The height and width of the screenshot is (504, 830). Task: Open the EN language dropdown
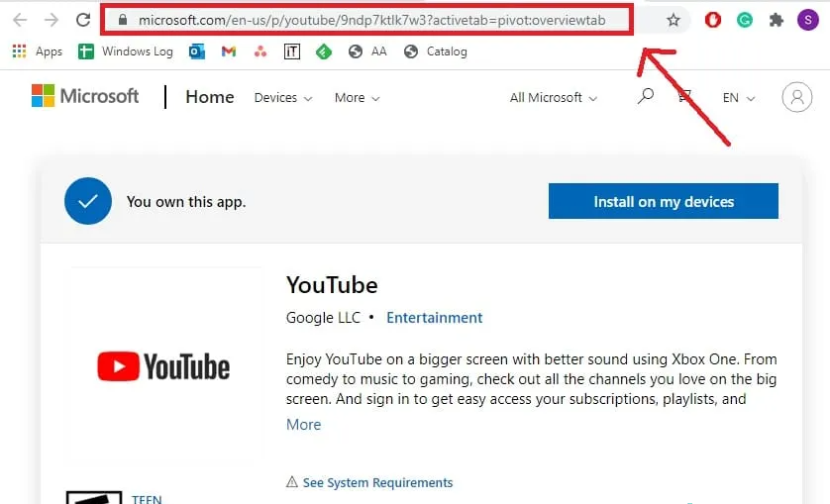739,98
